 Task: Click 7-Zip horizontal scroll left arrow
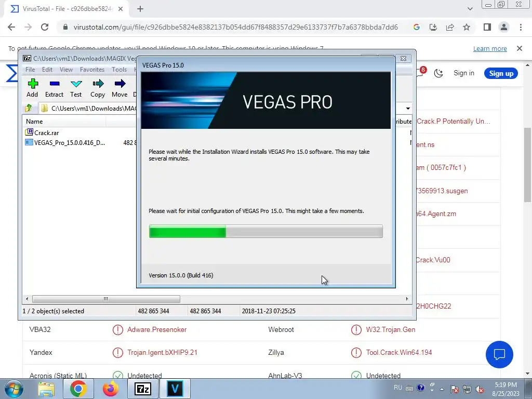[x=27, y=299]
